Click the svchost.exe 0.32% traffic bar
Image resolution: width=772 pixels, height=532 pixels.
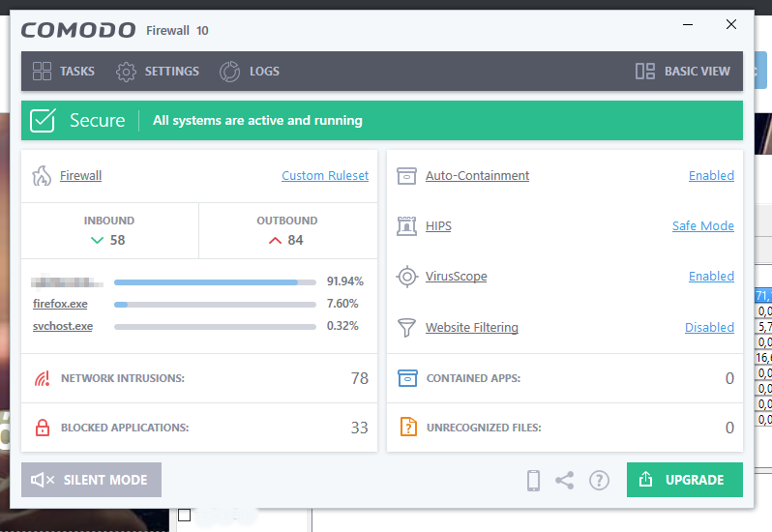tap(215, 327)
